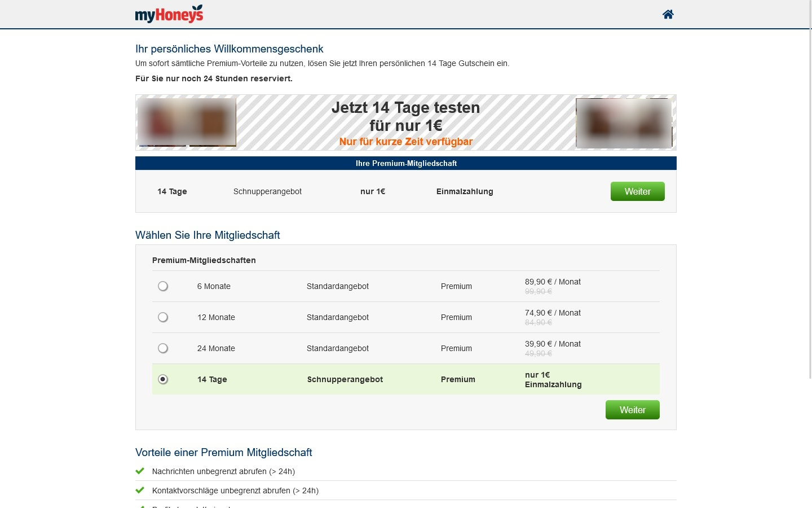Click the 89,90 € / Monat price
Screen dimensions: 812x508
pos(553,282)
